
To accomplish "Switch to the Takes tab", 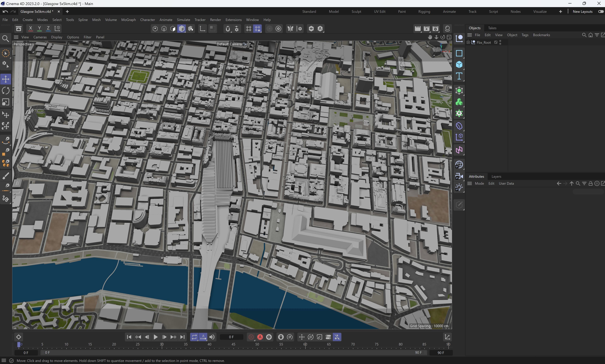I will [492, 28].
